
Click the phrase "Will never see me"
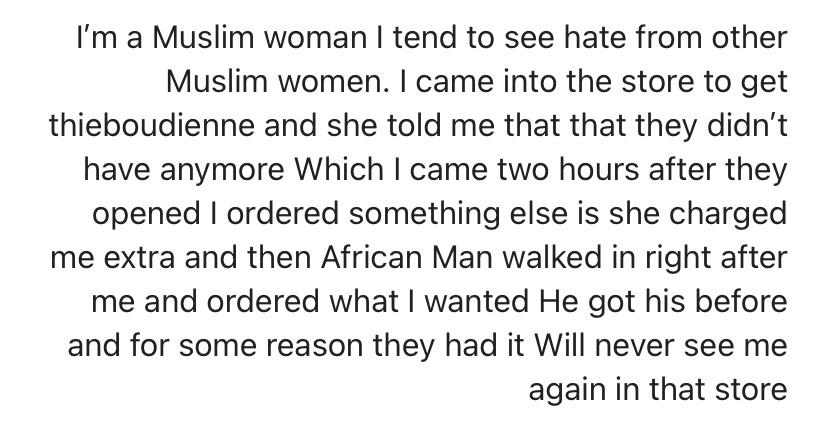(x=661, y=345)
